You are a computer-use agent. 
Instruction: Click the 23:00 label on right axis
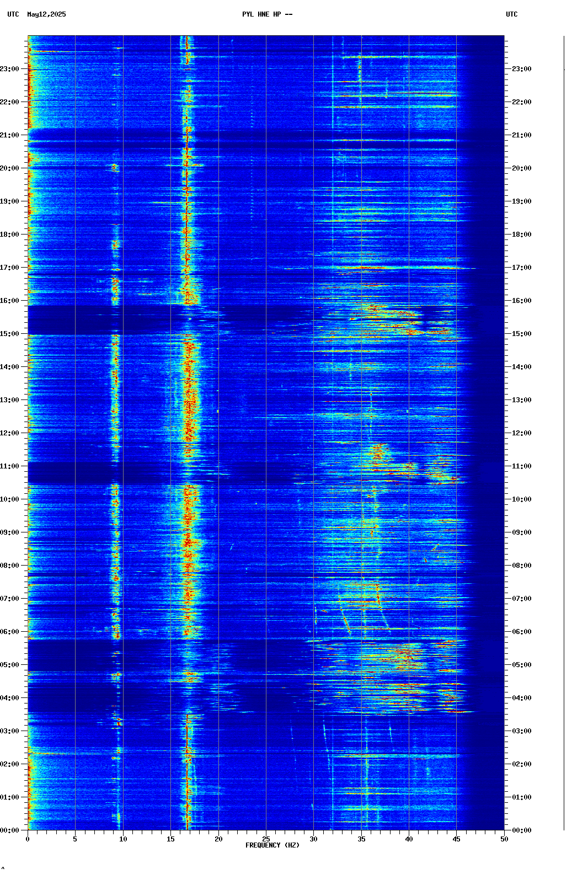click(522, 69)
